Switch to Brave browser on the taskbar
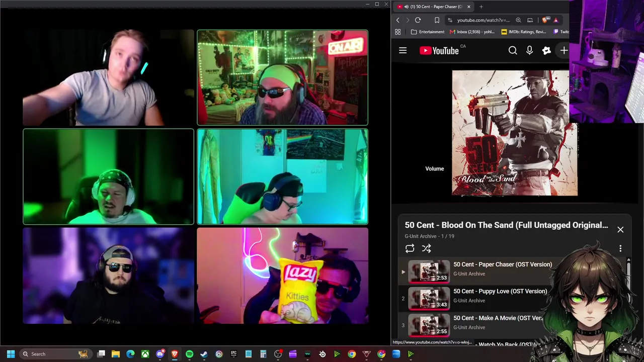The width and height of the screenshot is (644, 362). 175,354
